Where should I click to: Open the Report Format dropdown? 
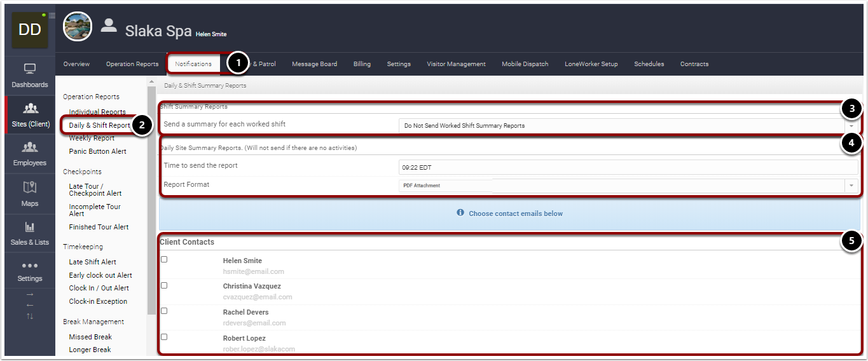(x=628, y=186)
